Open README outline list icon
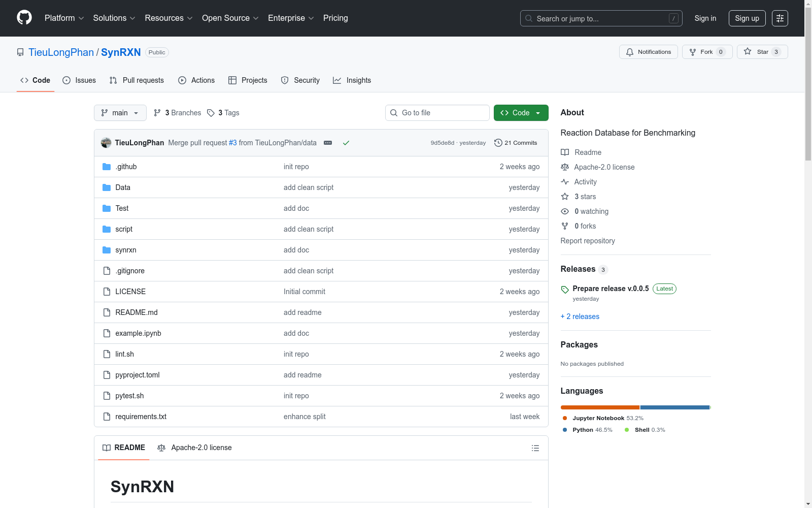Screen dimensions: 812x508 click(x=535, y=448)
